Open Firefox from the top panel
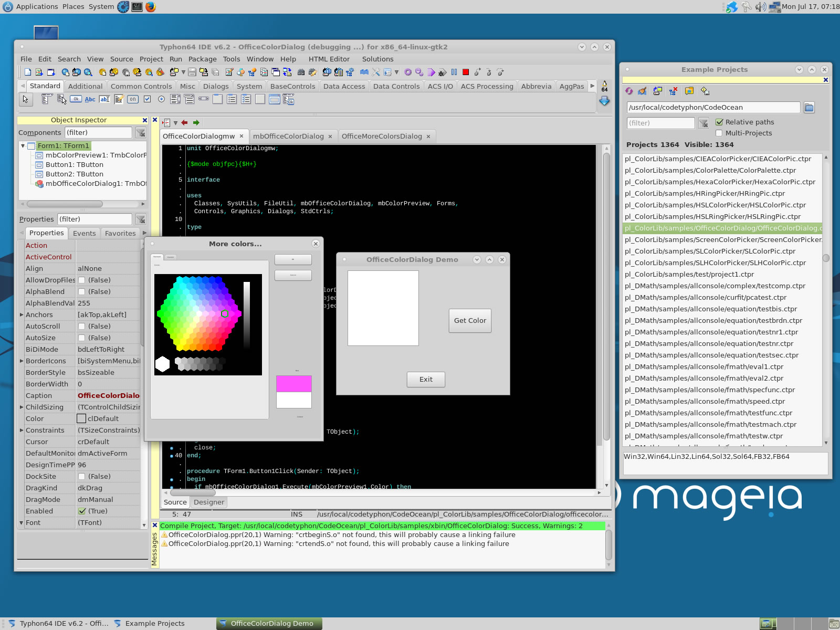Screen dimensions: 840x630 click(x=151, y=7)
